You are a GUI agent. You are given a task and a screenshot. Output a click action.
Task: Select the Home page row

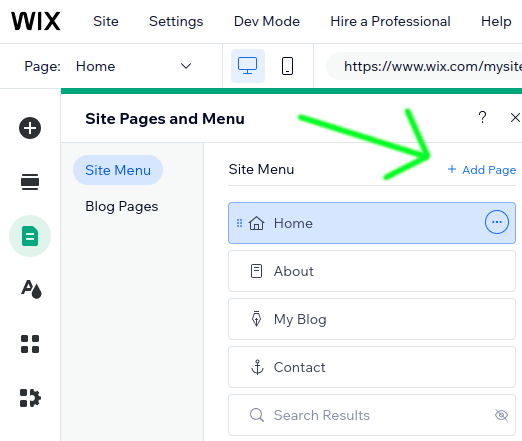click(x=372, y=223)
